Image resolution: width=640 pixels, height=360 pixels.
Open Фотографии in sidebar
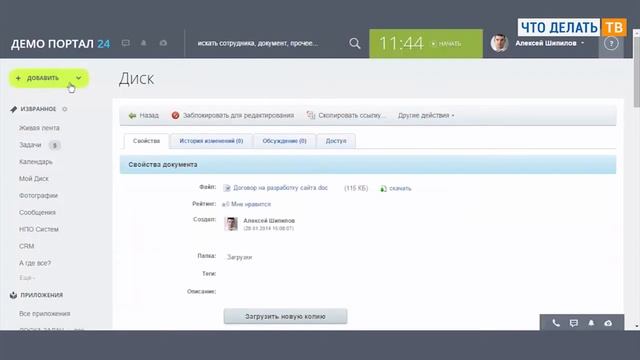point(38,196)
